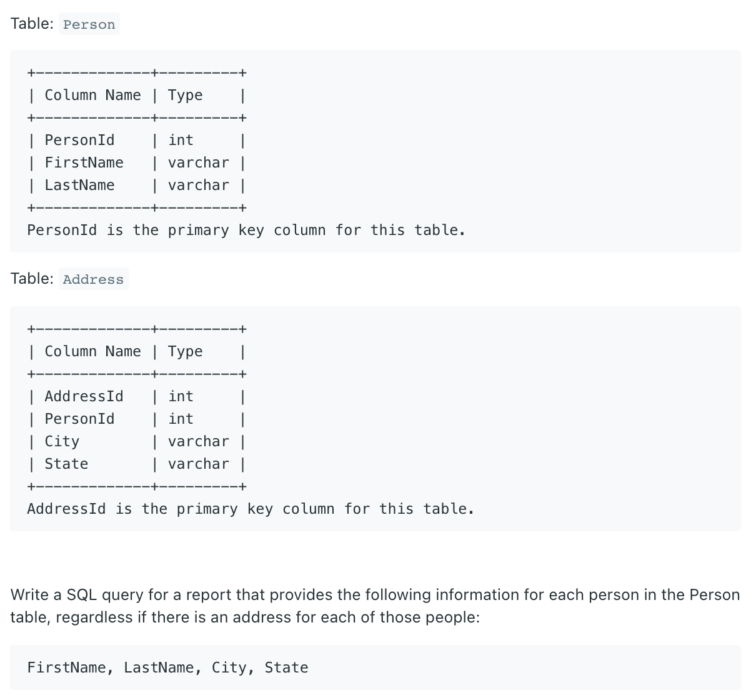Click the 'Write a SQL query' paragraph
The width and height of the screenshot is (756, 700).
point(375,606)
